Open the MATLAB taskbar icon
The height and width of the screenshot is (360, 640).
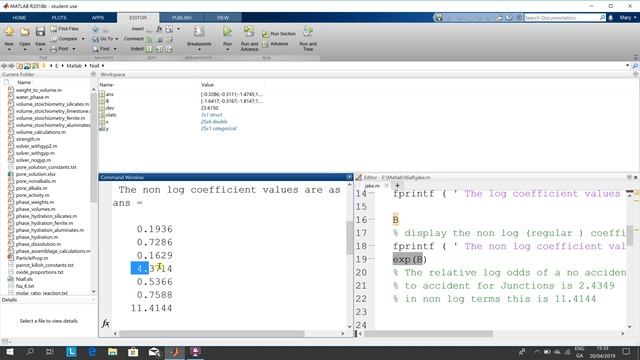tap(175, 351)
